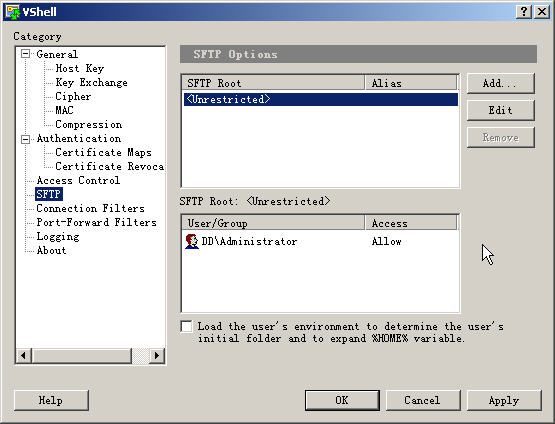555x424 pixels.
Task: Click the Apply button
Action: click(x=504, y=400)
